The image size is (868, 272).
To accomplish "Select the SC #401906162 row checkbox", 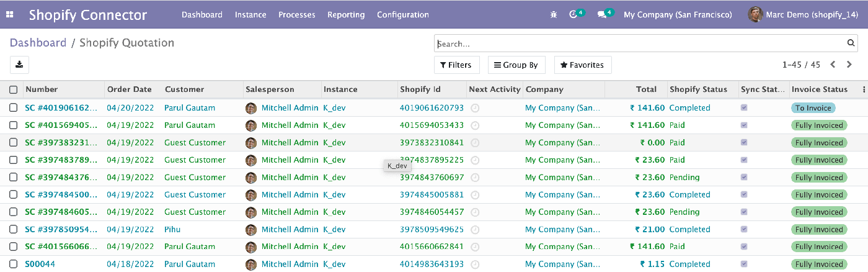I will pos(14,108).
